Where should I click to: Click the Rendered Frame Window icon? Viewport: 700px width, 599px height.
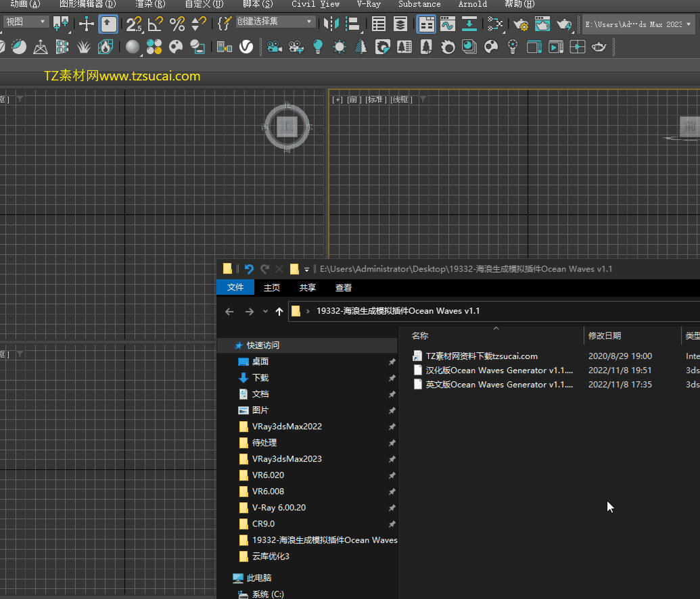point(542,24)
